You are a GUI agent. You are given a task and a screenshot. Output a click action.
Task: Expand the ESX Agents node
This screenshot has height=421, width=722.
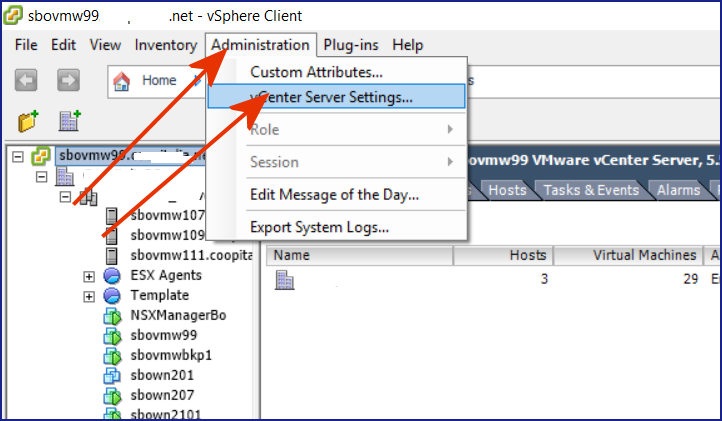tap(89, 276)
